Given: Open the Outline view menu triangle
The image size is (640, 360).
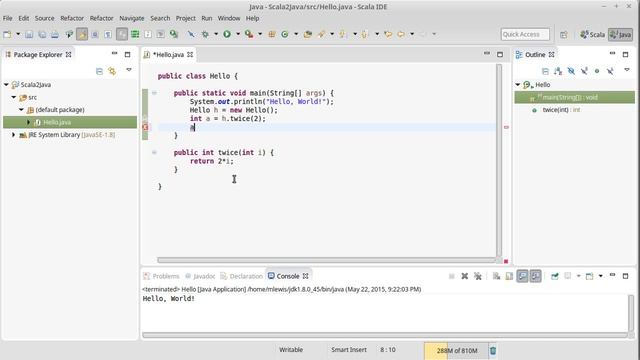Looking at the screenshot, I should pyautogui.click(x=627, y=70).
